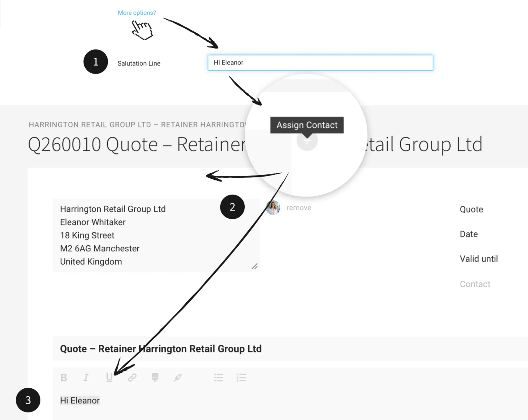The width and height of the screenshot is (528, 420).
Task: Apply Bold formatting in text editor
Action: point(64,378)
